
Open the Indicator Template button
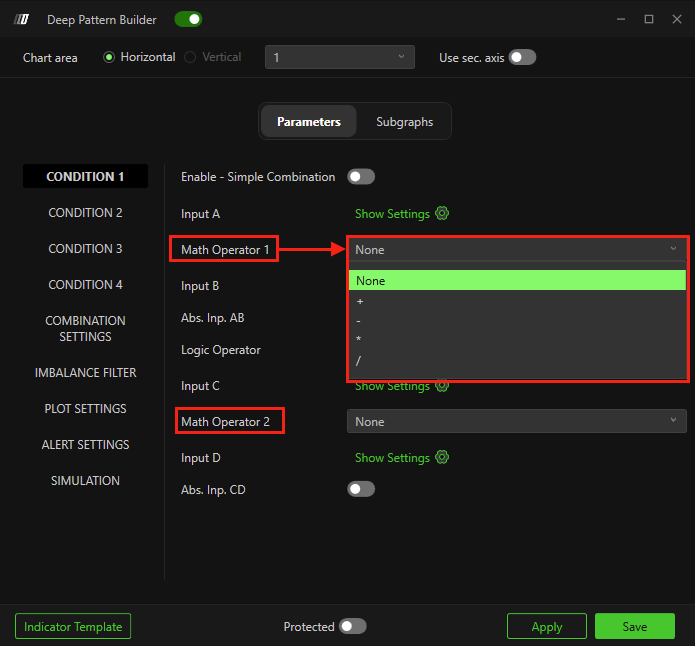tap(73, 626)
